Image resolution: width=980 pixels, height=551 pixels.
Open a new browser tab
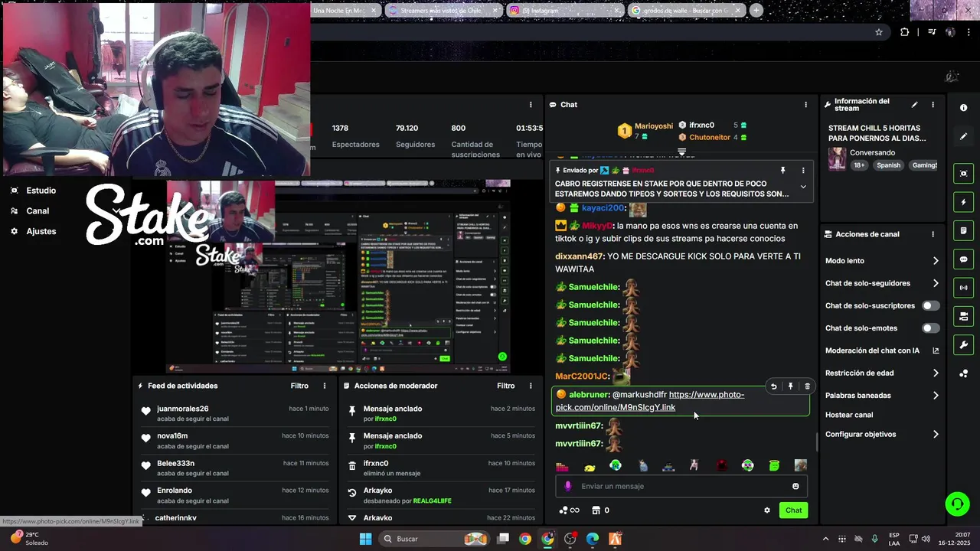756,11
